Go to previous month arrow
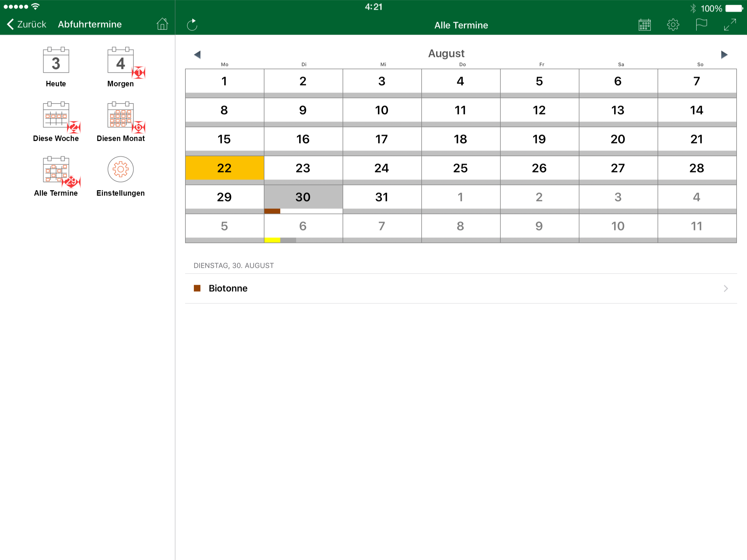The height and width of the screenshot is (560, 747). click(198, 55)
